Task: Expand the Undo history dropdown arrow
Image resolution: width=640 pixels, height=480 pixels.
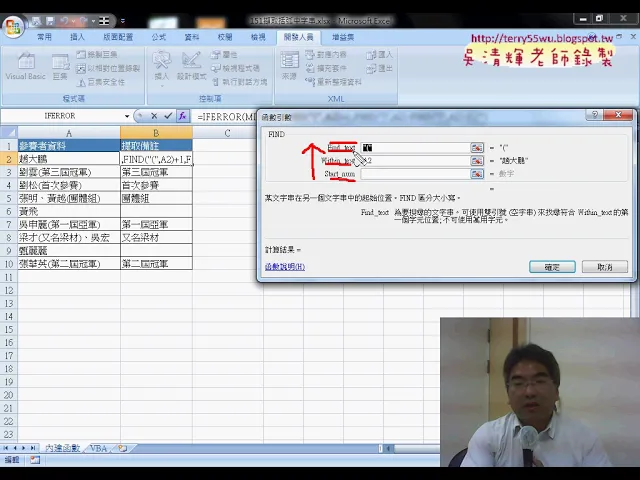Action: coord(73,20)
